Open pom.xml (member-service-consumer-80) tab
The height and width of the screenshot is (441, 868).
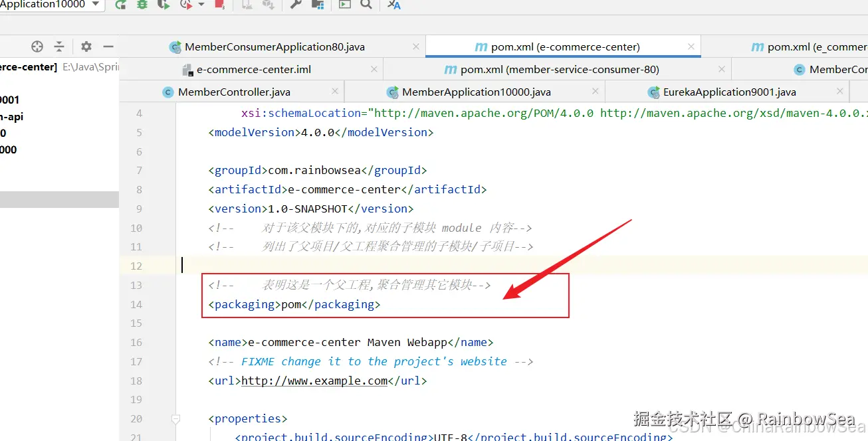click(560, 70)
